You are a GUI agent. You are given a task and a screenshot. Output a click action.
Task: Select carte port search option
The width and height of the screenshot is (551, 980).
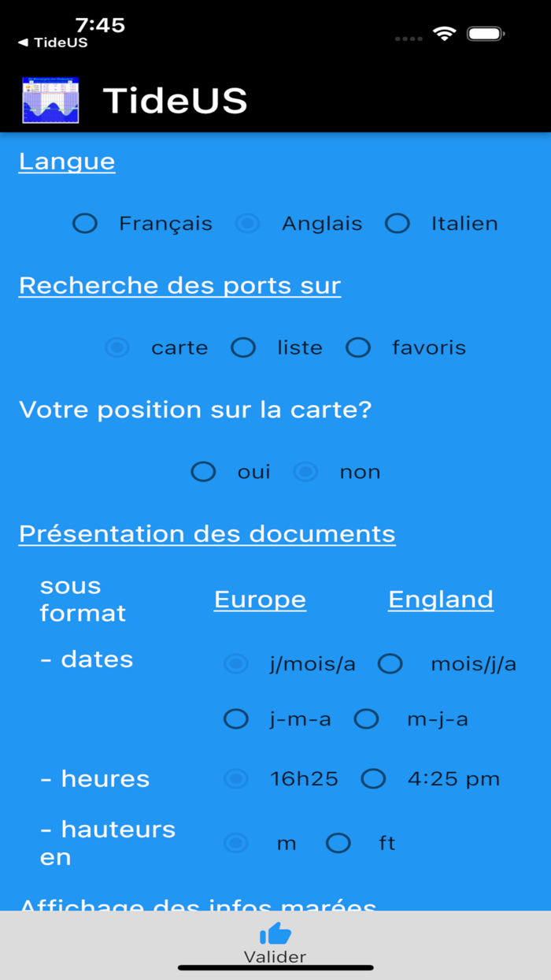[x=118, y=347]
